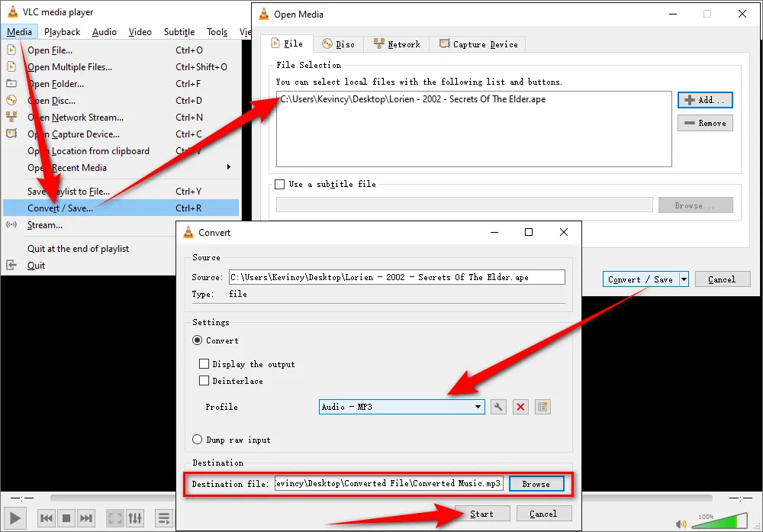Image resolution: width=763 pixels, height=532 pixels.
Task: Toggle the playlist view icon
Action: [164, 518]
